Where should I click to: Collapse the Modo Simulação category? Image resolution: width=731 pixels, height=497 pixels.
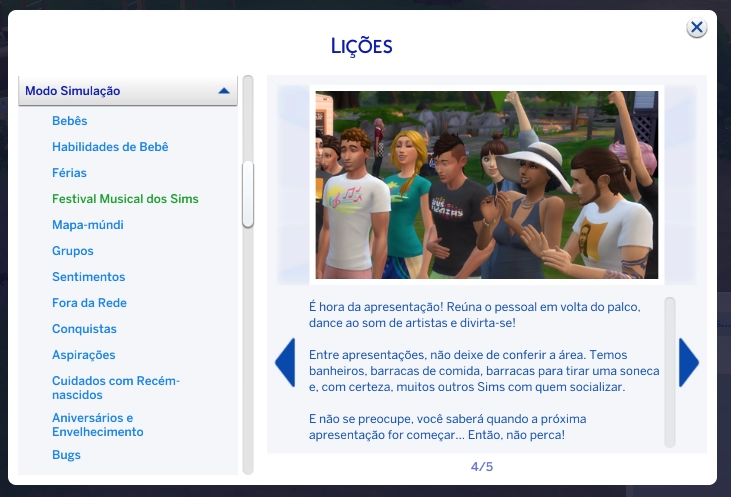click(128, 90)
